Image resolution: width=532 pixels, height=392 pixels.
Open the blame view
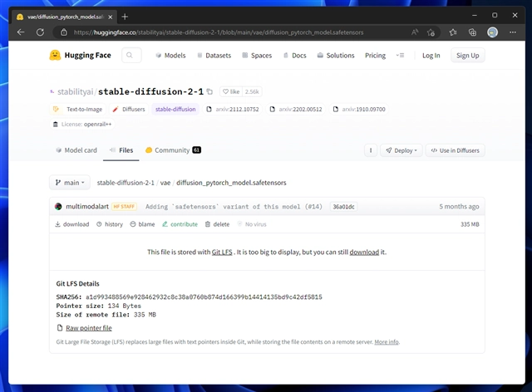coord(142,224)
